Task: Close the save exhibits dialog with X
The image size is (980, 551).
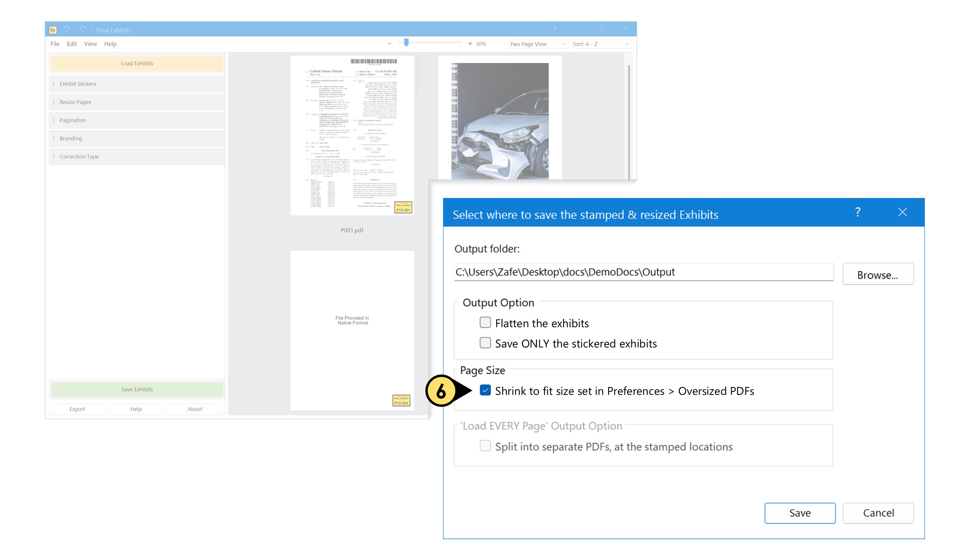Action: click(902, 212)
